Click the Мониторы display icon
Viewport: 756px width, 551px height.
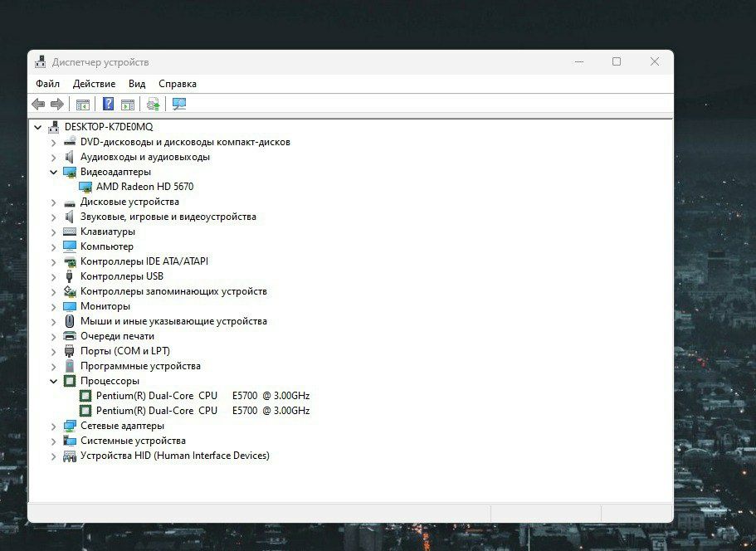pyautogui.click(x=70, y=306)
